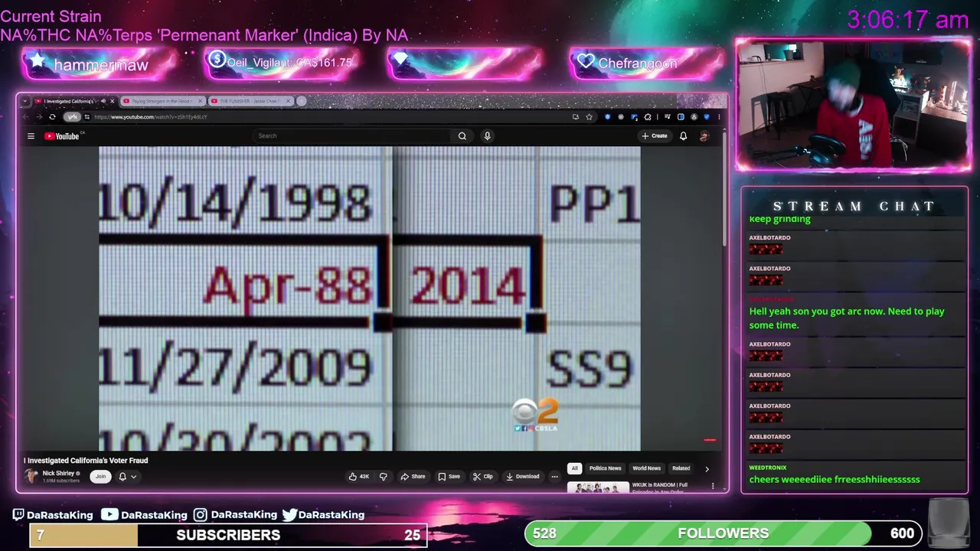Click the Create button
The width and height of the screenshot is (980, 551).
pos(655,135)
